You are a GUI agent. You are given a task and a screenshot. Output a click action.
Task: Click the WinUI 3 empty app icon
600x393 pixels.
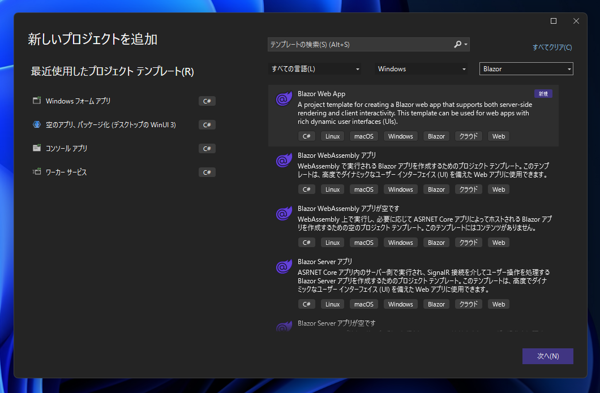[37, 124]
